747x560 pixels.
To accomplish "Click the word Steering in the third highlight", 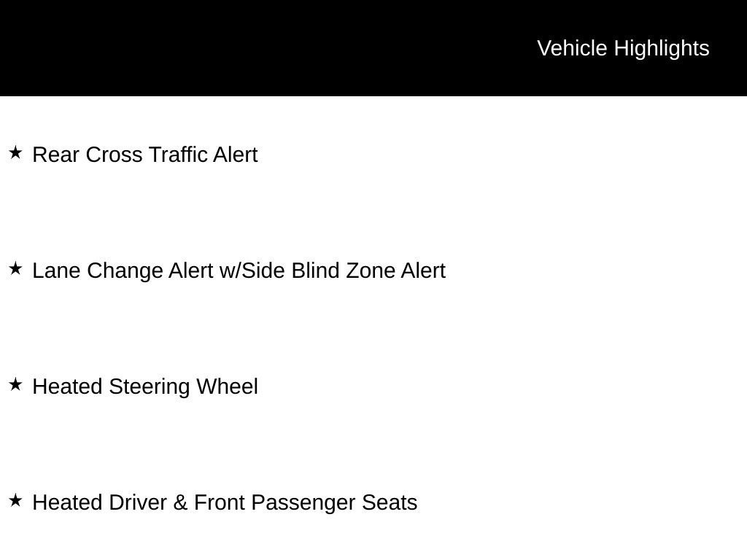I will pyautogui.click(x=150, y=386).
